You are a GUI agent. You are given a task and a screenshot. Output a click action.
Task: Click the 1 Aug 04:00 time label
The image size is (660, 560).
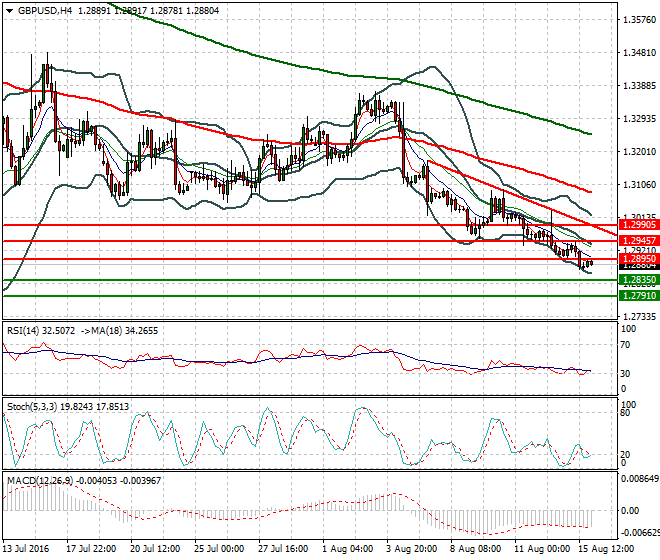tap(348, 549)
